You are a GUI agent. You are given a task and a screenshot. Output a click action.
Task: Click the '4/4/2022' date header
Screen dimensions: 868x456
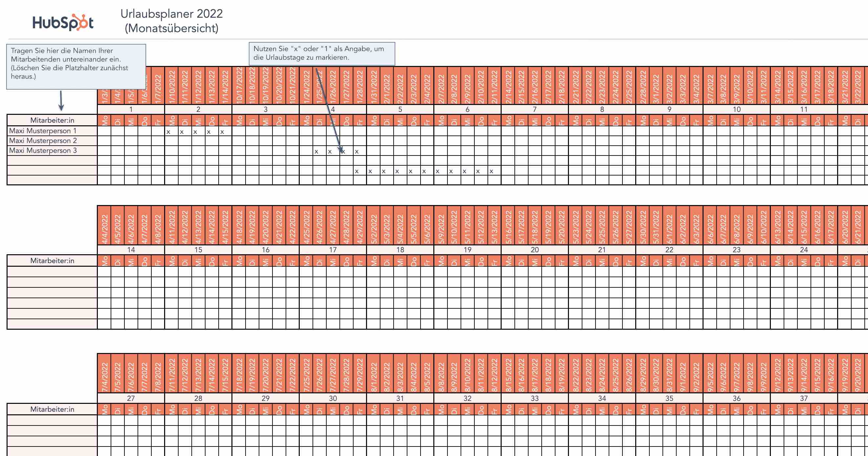tap(104, 225)
